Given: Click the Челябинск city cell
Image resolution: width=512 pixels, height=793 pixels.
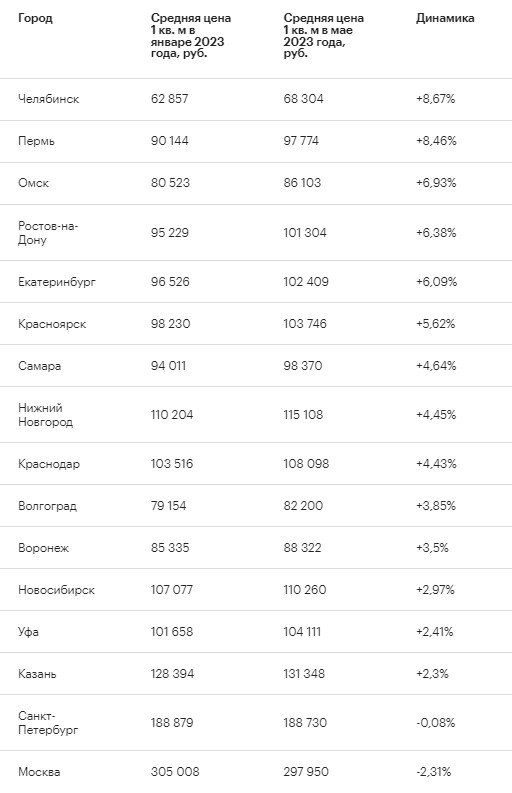Looking at the screenshot, I should point(49,99).
